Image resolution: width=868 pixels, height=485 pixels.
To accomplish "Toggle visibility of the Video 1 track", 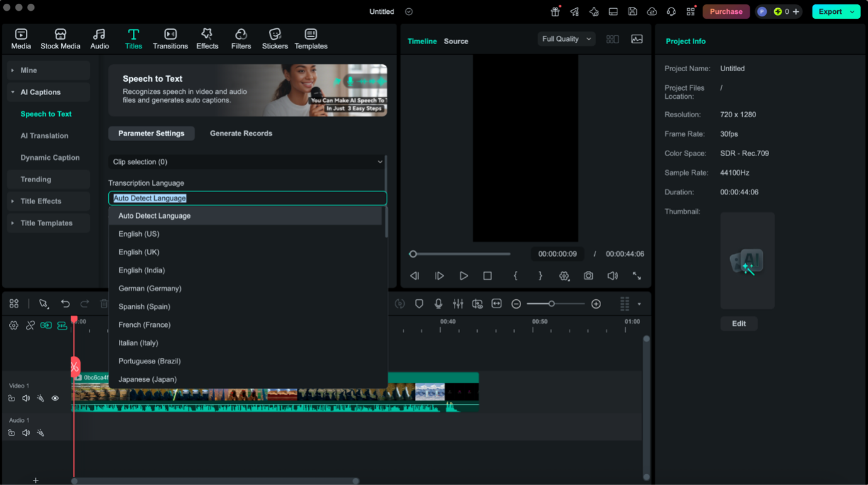I will (55, 397).
